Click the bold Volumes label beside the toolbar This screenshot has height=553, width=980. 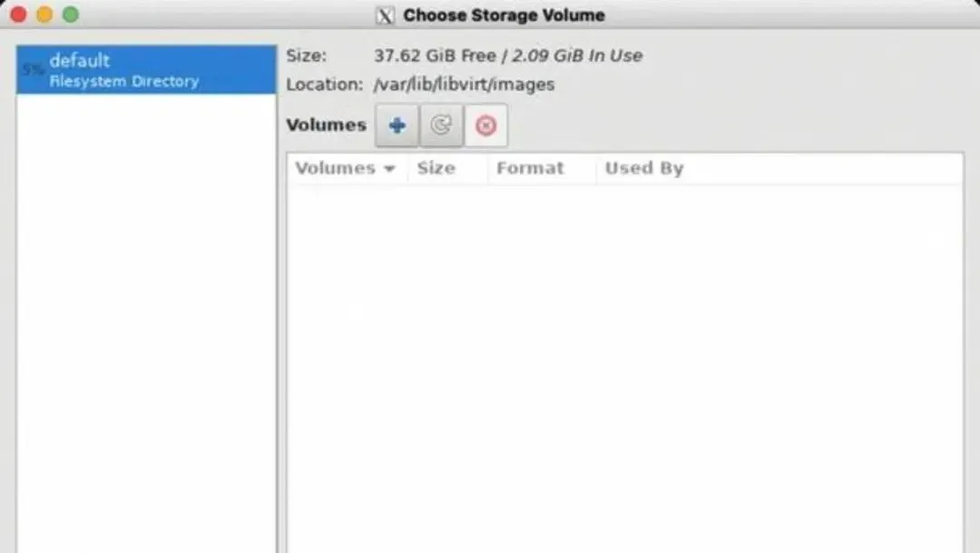coord(327,125)
